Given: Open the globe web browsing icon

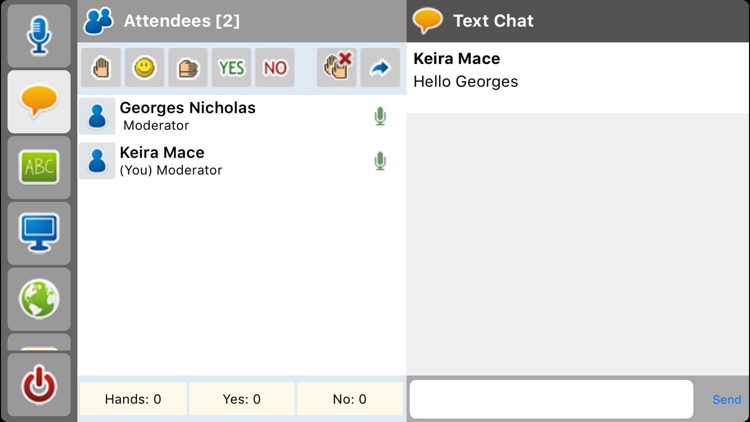Looking at the screenshot, I should [39, 298].
